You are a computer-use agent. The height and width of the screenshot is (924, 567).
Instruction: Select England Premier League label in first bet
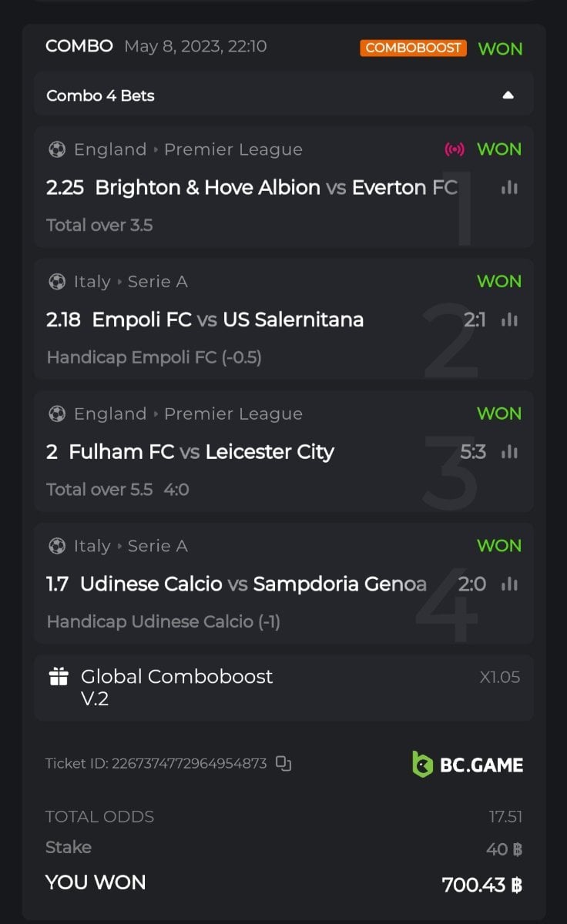pyautogui.click(x=188, y=149)
